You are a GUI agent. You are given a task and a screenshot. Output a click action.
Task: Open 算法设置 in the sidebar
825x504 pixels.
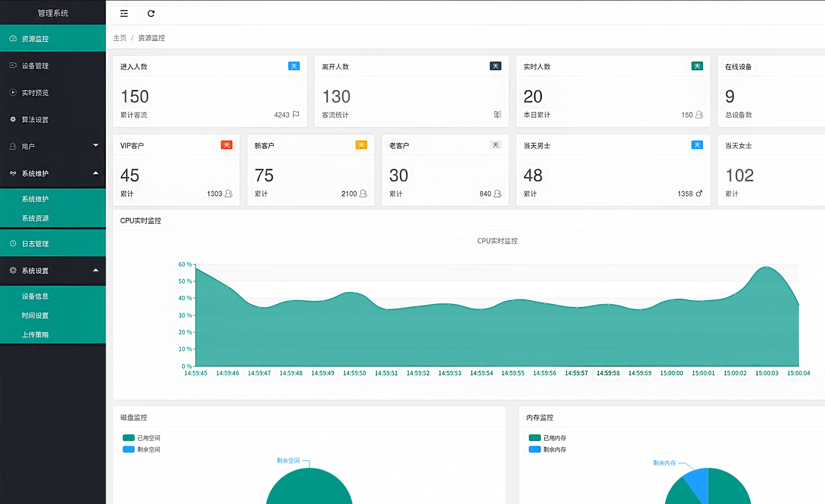coord(35,119)
